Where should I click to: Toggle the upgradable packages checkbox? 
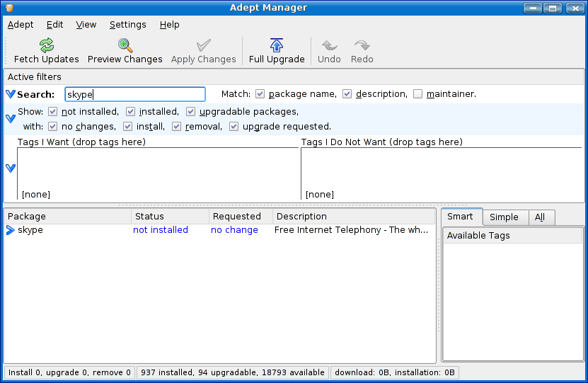191,112
